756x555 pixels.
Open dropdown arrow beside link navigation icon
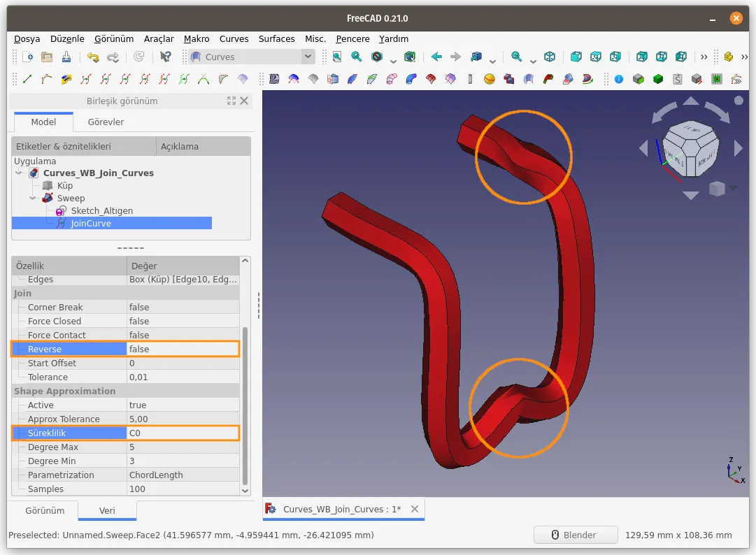[492, 61]
